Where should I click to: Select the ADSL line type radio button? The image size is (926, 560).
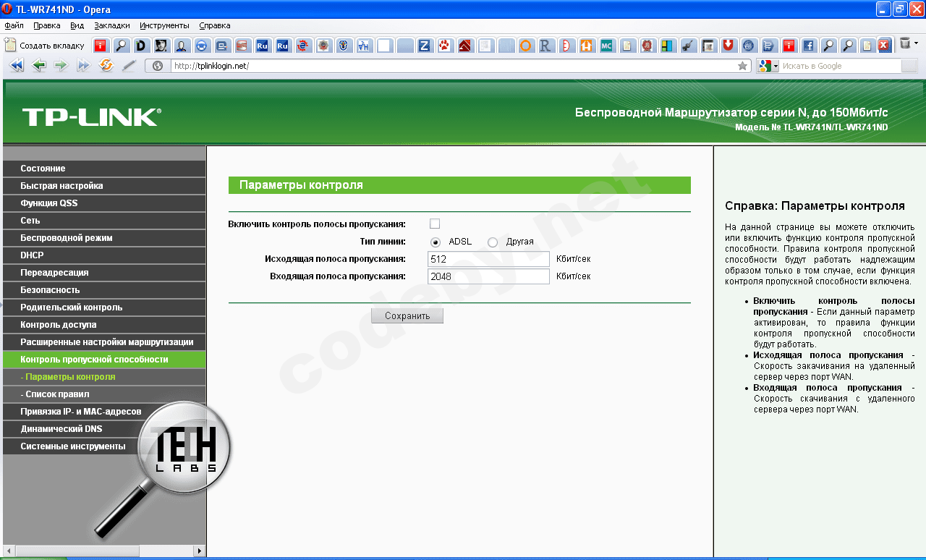(x=436, y=242)
